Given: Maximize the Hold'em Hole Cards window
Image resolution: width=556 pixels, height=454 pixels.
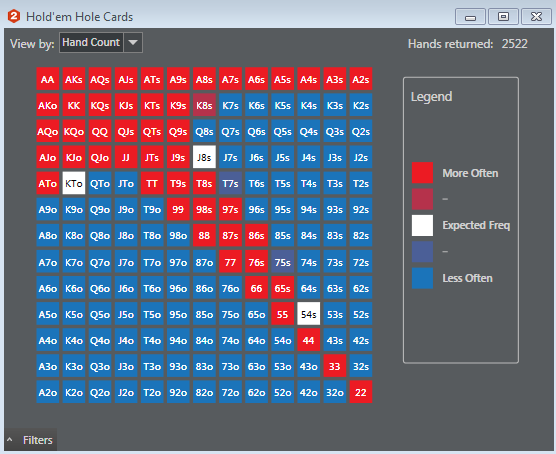Looking at the screenshot, I should coord(504,16).
